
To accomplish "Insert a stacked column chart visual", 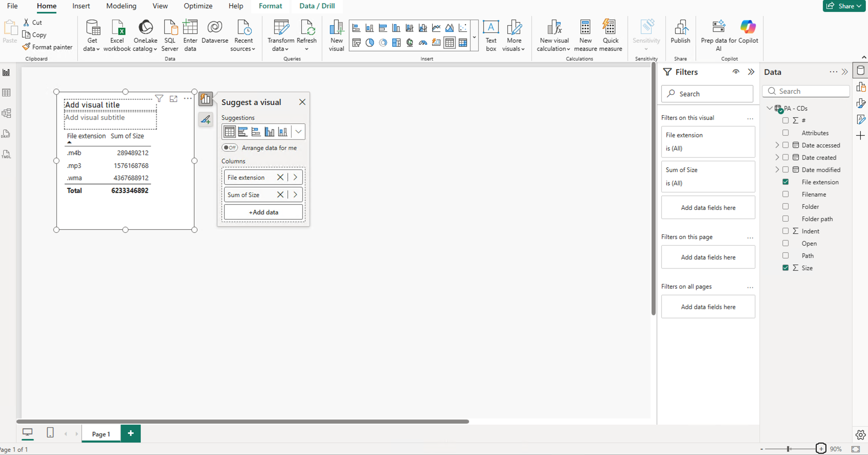I will point(370,28).
